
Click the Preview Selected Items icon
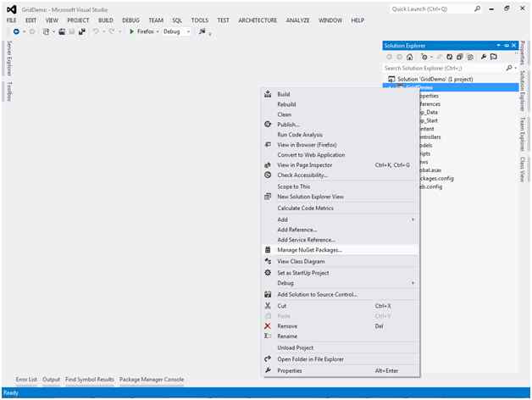point(494,57)
